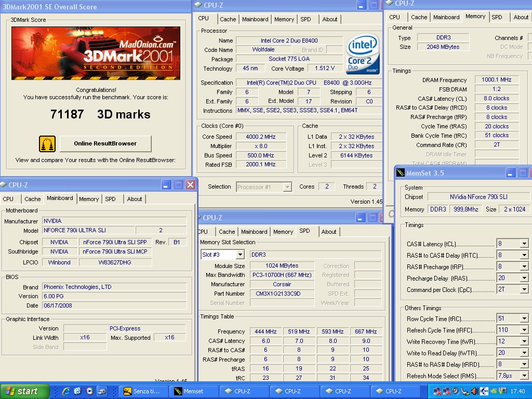Open the Online ResultBrowser
The image size is (532, 399).
tap(105, 143)
